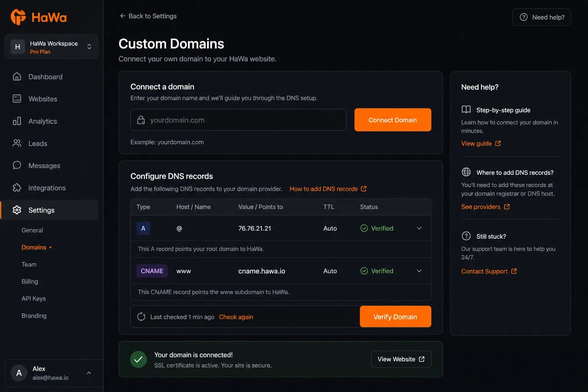
Task: Click Pro Plan label
Action: (x=40, y=52)
